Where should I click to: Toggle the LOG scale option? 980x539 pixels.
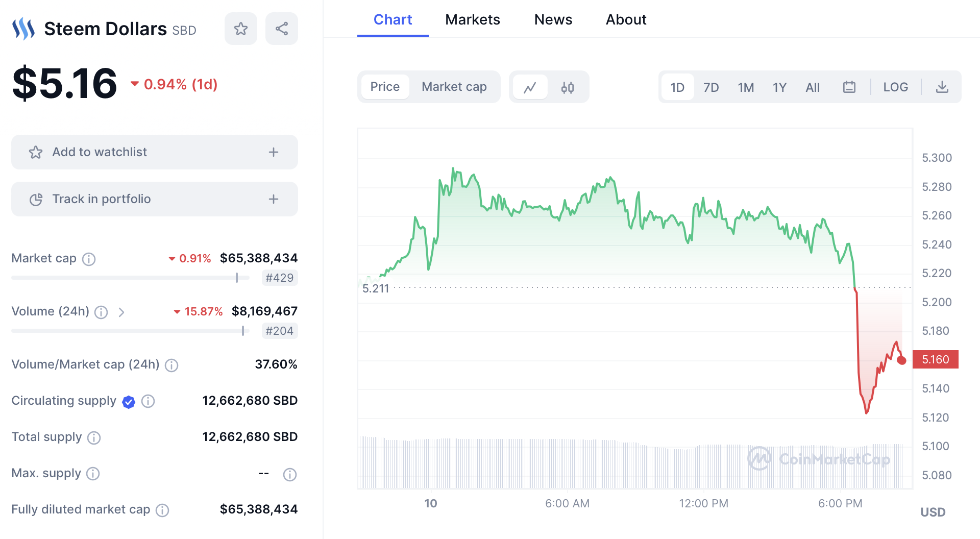[x=895, y=87]
